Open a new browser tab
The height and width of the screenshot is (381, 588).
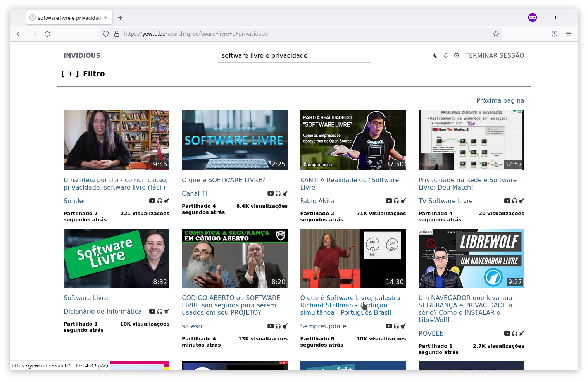(x=121, y=17)
